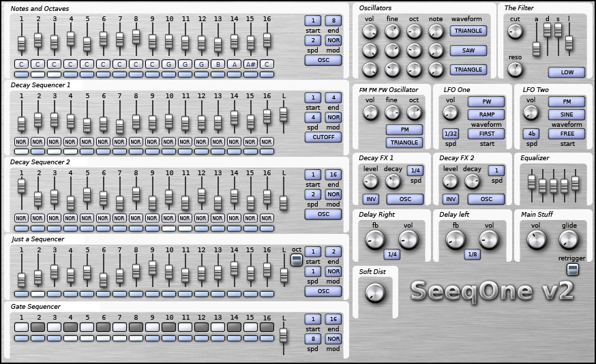Adjust Main Stuff vol knob
This screenshot has height=364, width=596.
536,240
